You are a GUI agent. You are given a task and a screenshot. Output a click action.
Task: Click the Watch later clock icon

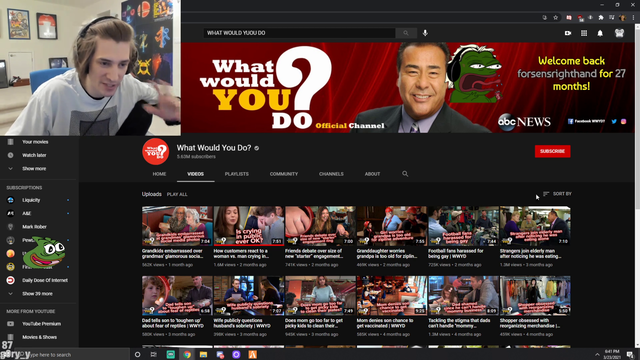[11, 155]
